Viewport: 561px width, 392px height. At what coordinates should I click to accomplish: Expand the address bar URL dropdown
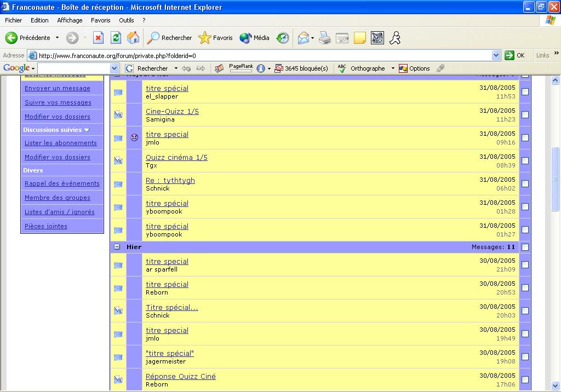496,55
